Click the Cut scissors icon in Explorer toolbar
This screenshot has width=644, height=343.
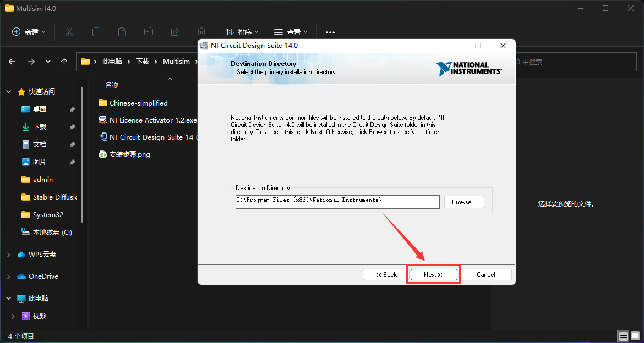pyautogui.click(x=69, y=31)
